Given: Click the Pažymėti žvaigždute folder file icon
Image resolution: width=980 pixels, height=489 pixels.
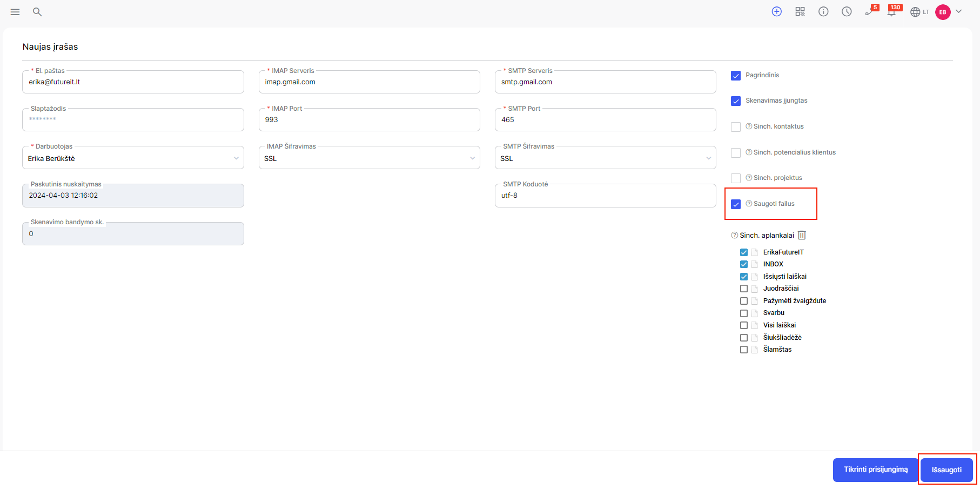Looking at the screenshot, I should 755,302.
